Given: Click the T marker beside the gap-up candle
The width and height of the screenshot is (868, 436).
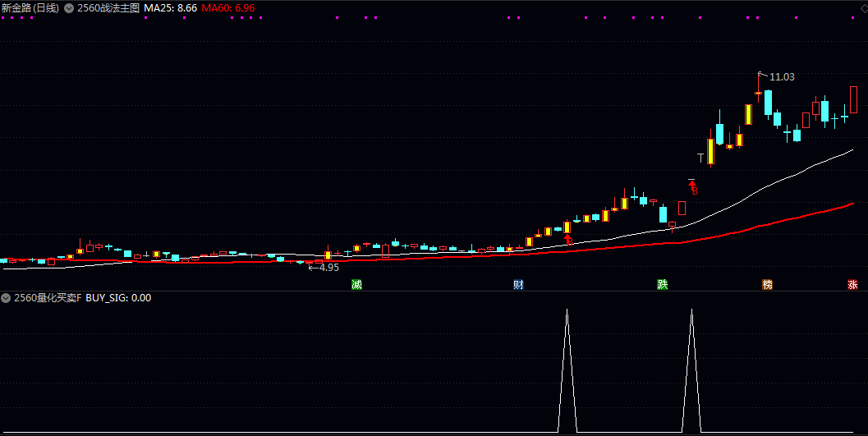Looking at the screenshot, I should click(x=700, y=158).
